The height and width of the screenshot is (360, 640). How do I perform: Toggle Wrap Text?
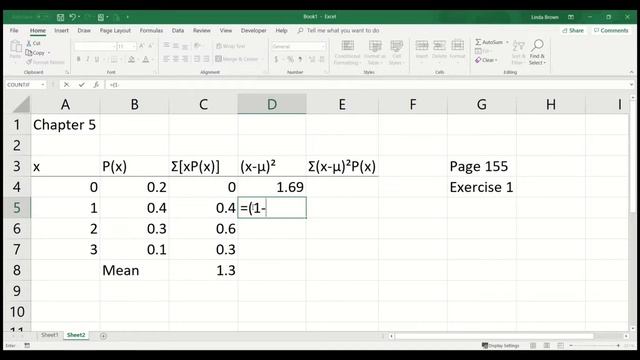point(231,46)
